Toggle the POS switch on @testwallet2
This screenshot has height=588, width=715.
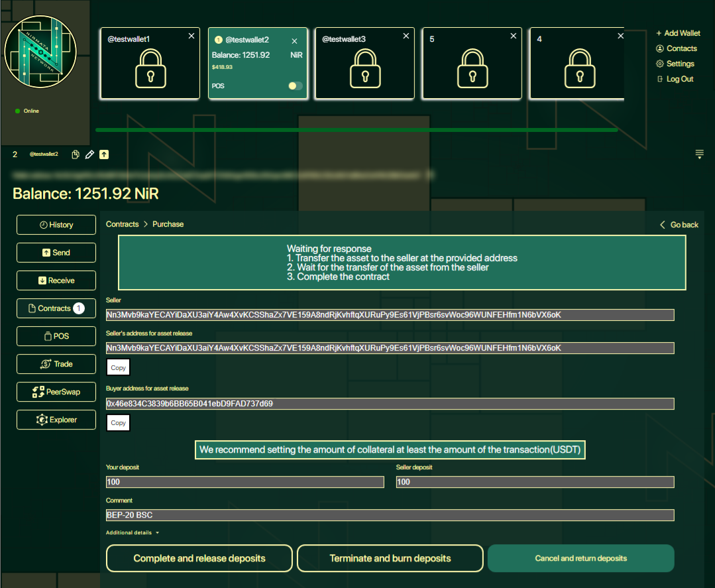click(296, 86)
